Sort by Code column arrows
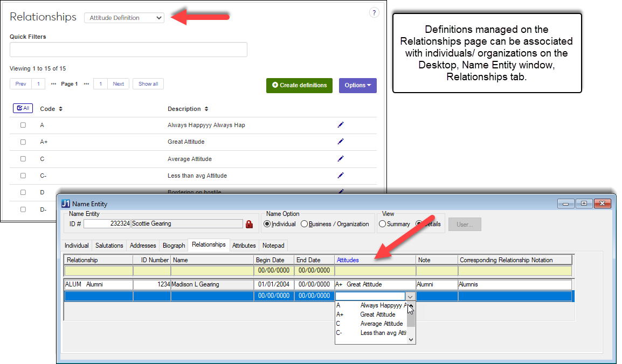The width and height of the screenshot is (622, 364). point(60,109)
